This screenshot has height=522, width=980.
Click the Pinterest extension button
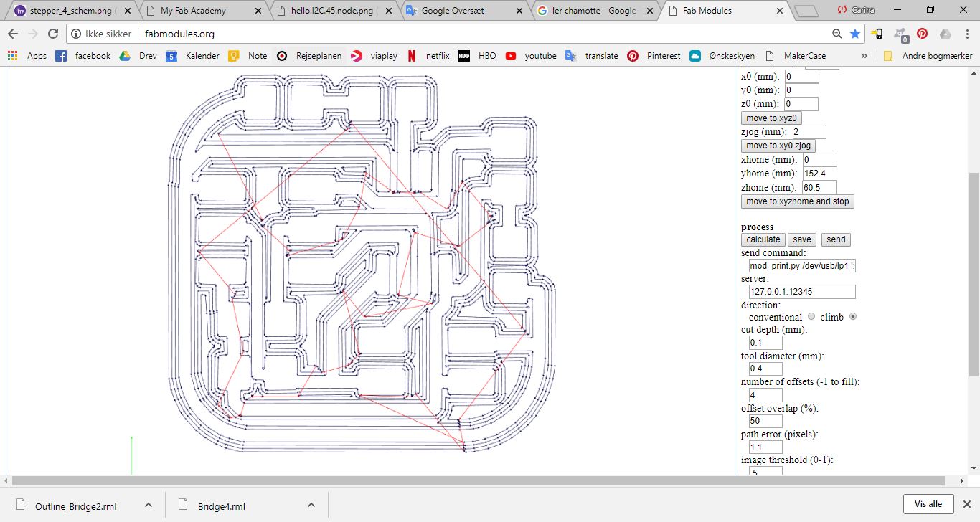(x=923, y=34)
